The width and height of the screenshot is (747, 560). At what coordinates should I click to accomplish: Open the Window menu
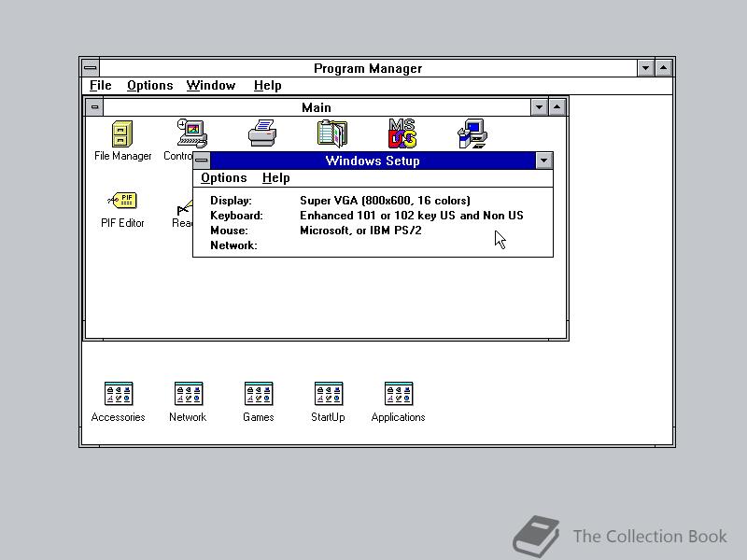tap(211, 86)
